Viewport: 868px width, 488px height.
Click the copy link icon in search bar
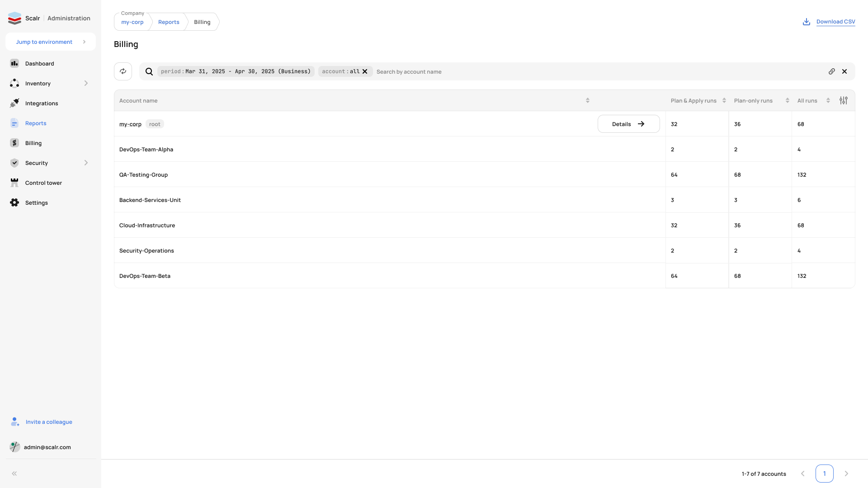click(x=831, y=71)
